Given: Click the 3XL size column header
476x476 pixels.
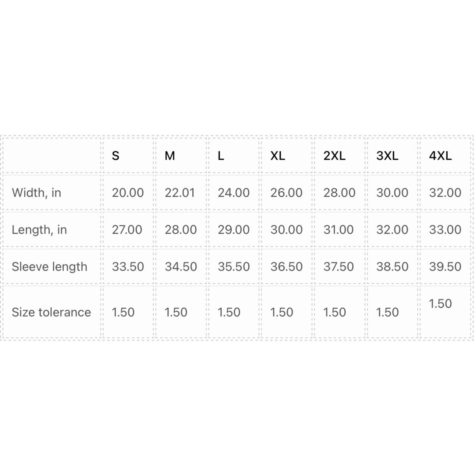Looking at the screenshot, I should [x=387, y=155].
